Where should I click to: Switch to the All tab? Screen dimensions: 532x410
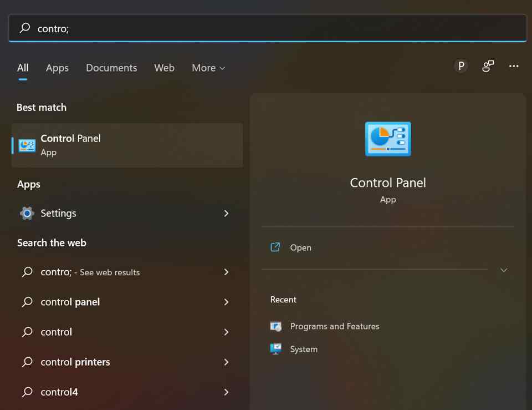(x=23, y=68)
